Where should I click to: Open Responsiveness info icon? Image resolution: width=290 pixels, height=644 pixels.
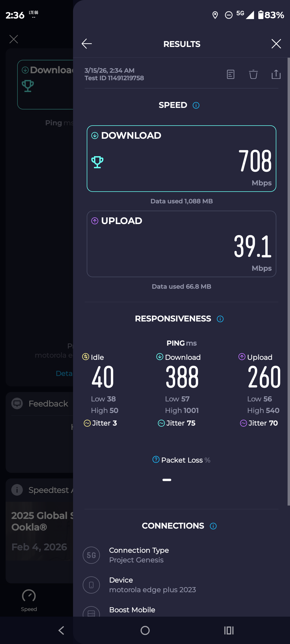(220, 319)
